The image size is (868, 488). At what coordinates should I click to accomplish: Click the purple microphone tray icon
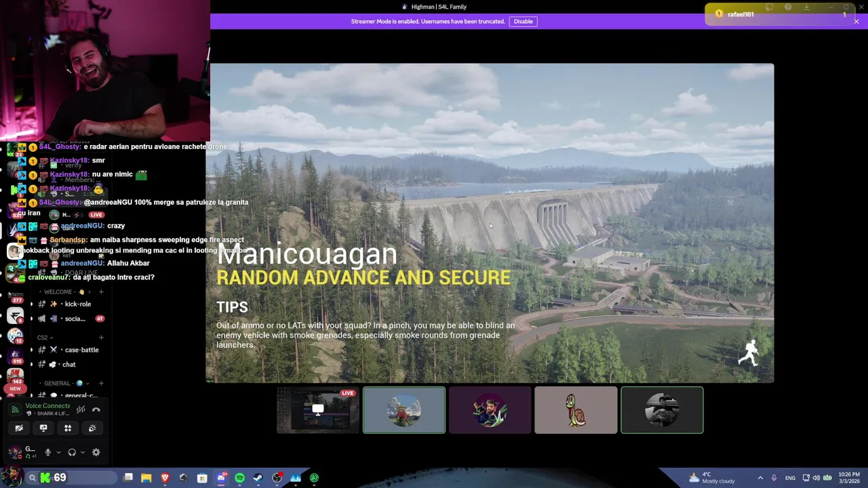point(774,478)
